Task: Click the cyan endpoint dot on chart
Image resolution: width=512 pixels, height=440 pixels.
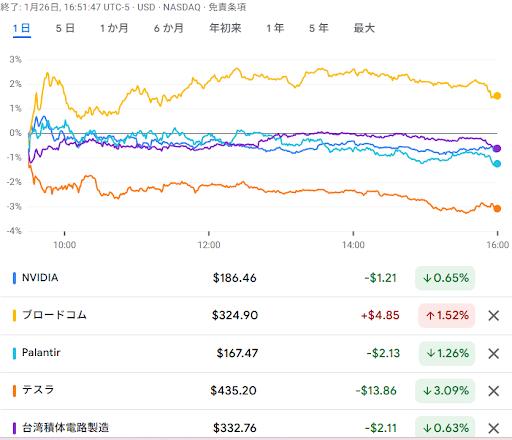Action: click(x=497, y=164)
